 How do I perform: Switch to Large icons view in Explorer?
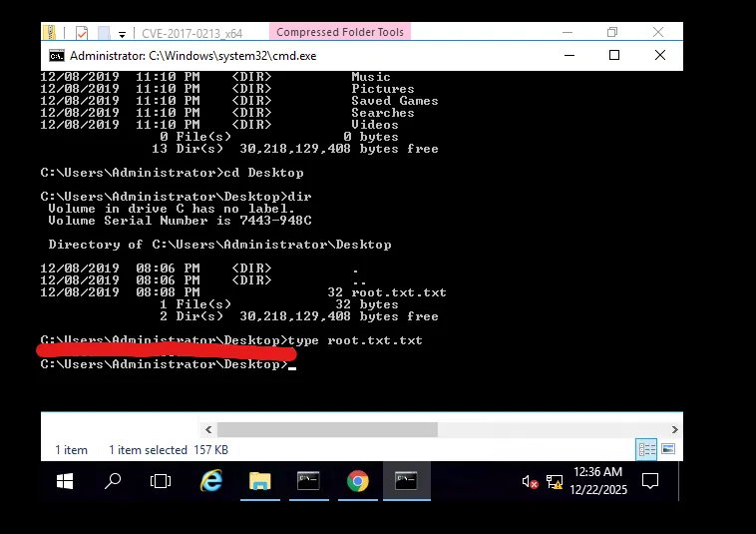668,450
